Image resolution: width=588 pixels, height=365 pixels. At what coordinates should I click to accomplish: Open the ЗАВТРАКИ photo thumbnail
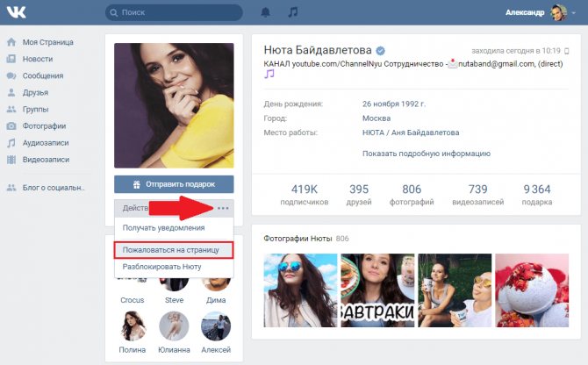pos(377,290)
